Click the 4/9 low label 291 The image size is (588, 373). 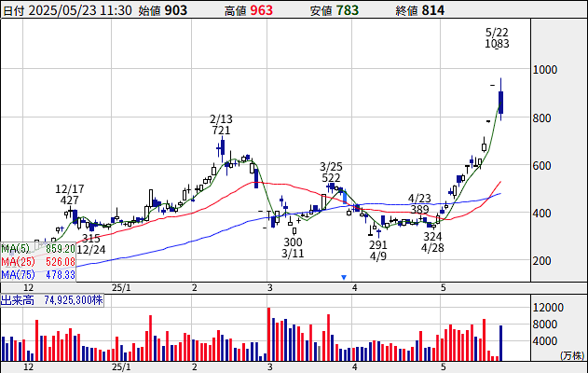pyautogui.click(x=378, y=245)
